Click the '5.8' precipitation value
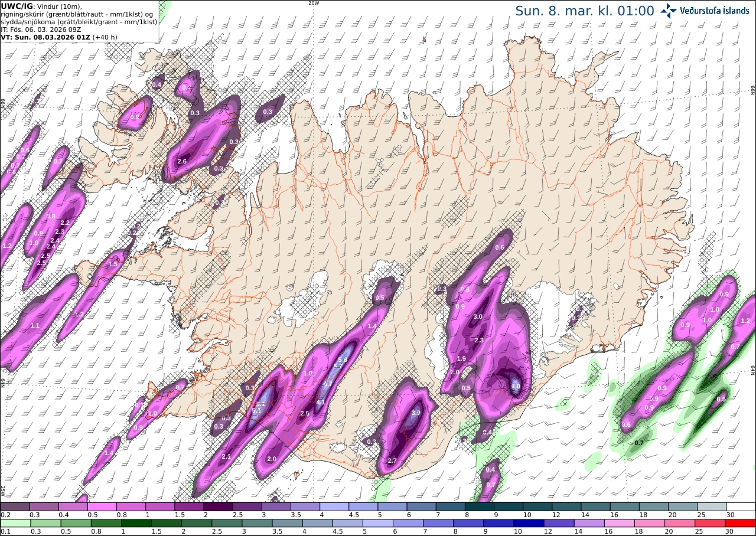Viewport: 756px width, 536px height. click(x=341, y=359)
